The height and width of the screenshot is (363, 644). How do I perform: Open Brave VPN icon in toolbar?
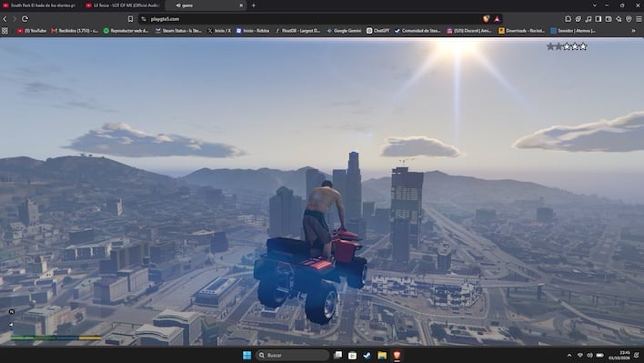click(629, 19)
